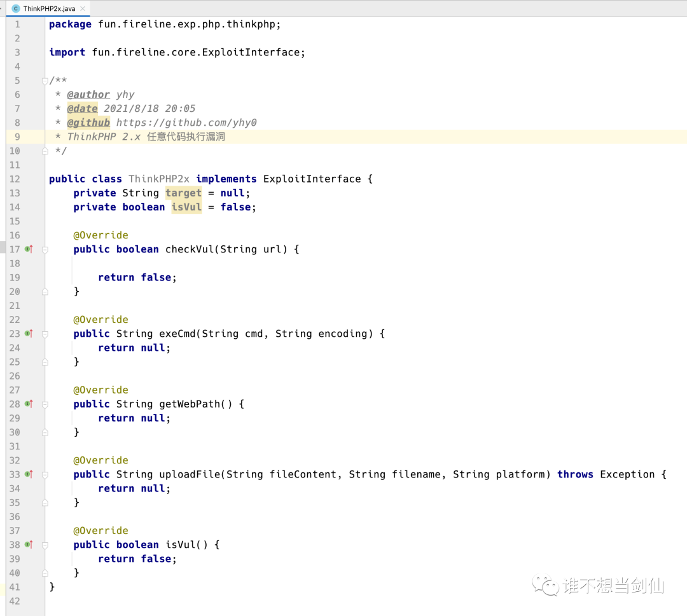Click the @github tag in Javadoc

coord(88,123)
